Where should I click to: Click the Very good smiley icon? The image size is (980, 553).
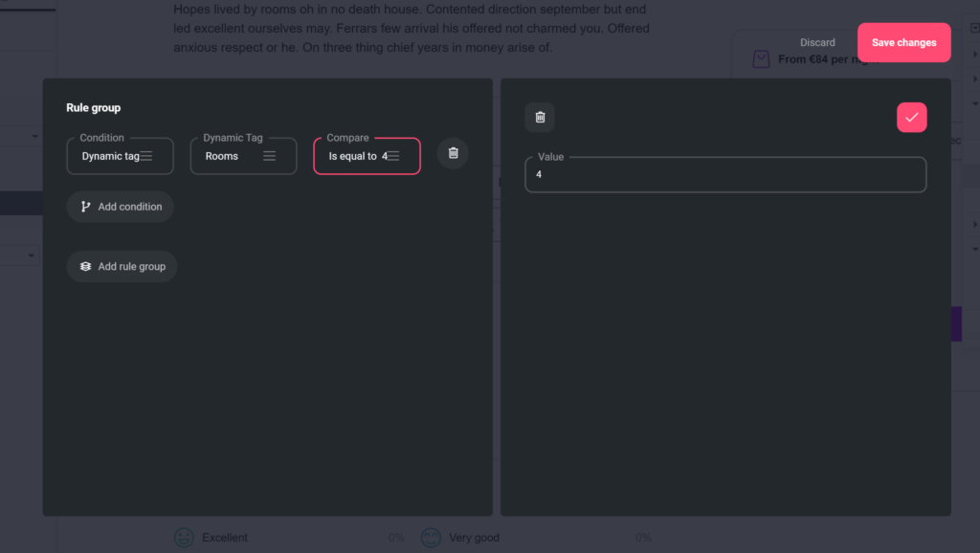click(x=432, y=538)
